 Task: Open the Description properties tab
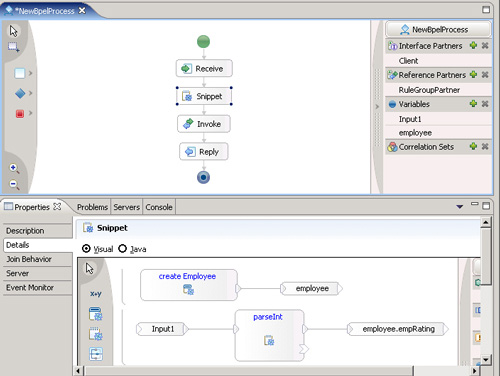(37, 231)
